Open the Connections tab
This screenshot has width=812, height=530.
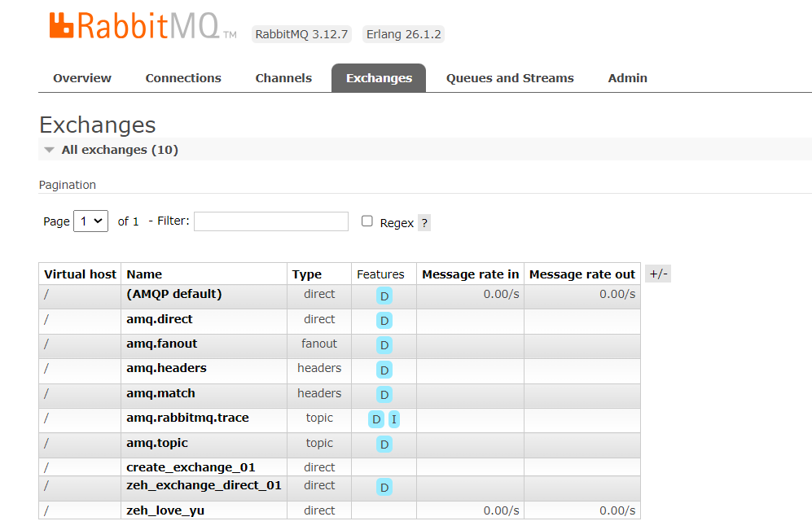pyautogui.click(x=183, y=78)
